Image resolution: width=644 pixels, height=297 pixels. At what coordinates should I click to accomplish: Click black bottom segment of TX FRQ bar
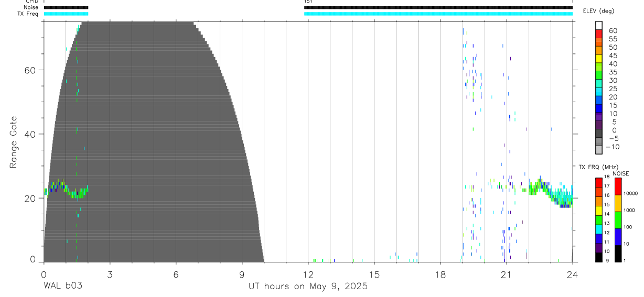(598, 257)
